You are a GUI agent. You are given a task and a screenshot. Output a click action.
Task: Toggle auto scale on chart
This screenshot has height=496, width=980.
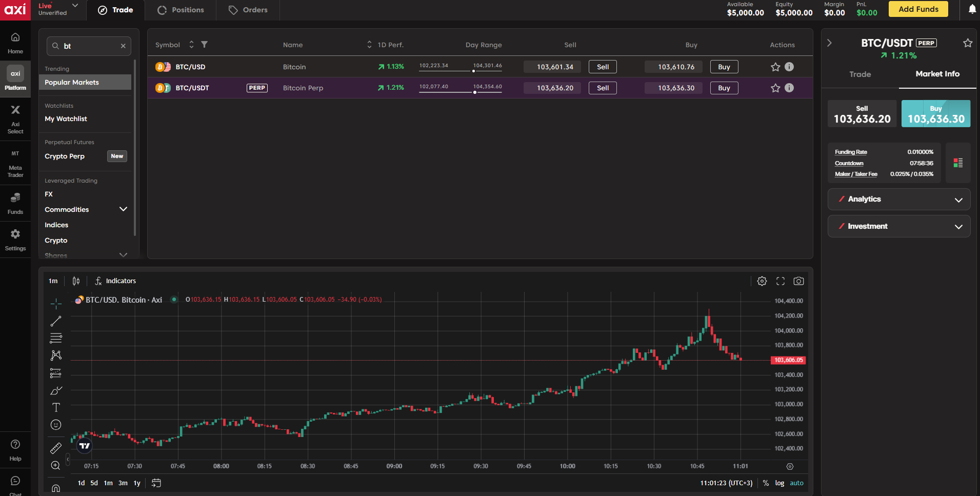[x=796, y=483]
